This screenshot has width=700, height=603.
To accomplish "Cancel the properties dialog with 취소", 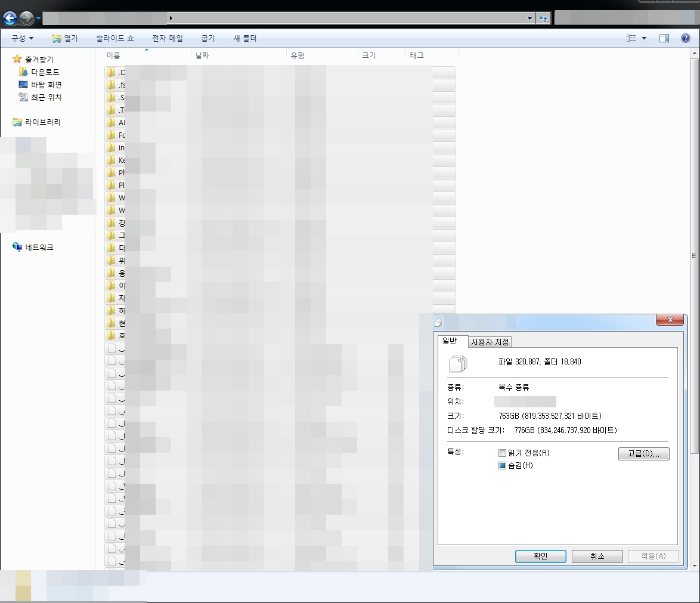I will point(597,556).
